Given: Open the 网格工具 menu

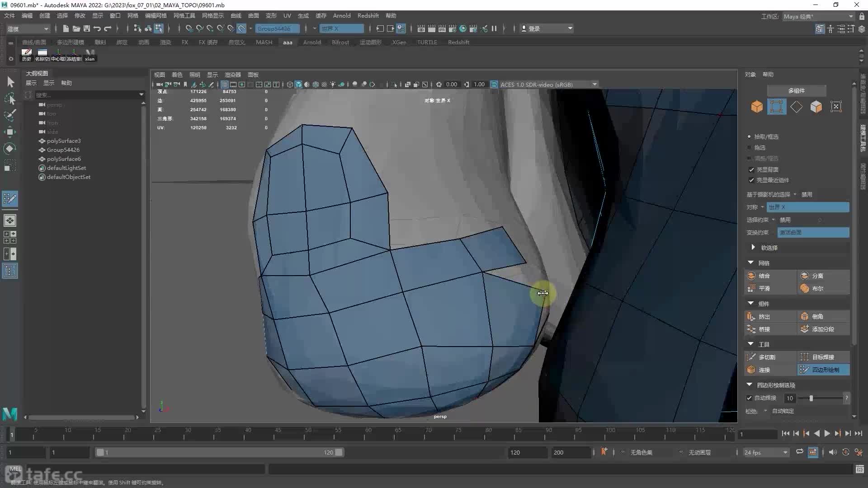Looking at the screenshot, I should point(184,16).
